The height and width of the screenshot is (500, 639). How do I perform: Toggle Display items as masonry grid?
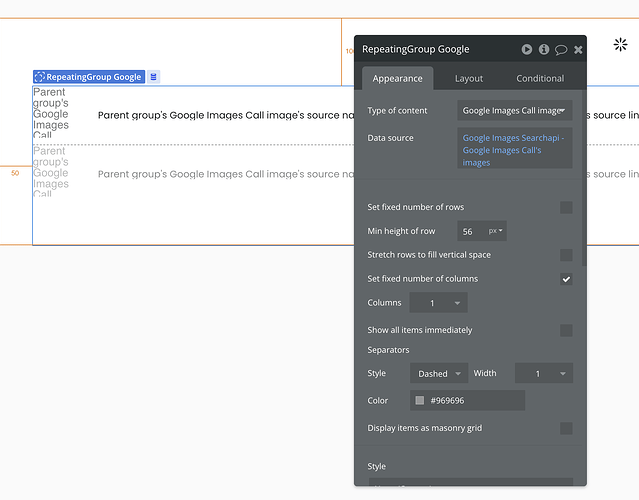click(x=566, y=428)
